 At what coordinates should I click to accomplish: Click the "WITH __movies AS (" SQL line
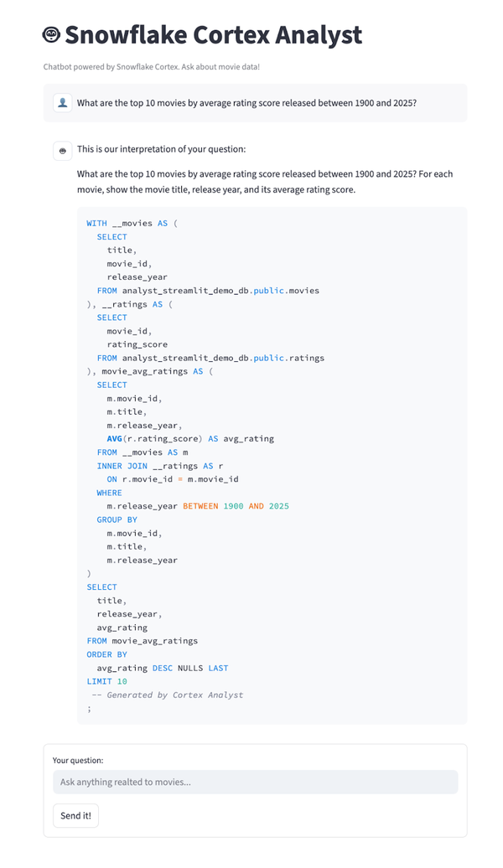tap(132, 223)
